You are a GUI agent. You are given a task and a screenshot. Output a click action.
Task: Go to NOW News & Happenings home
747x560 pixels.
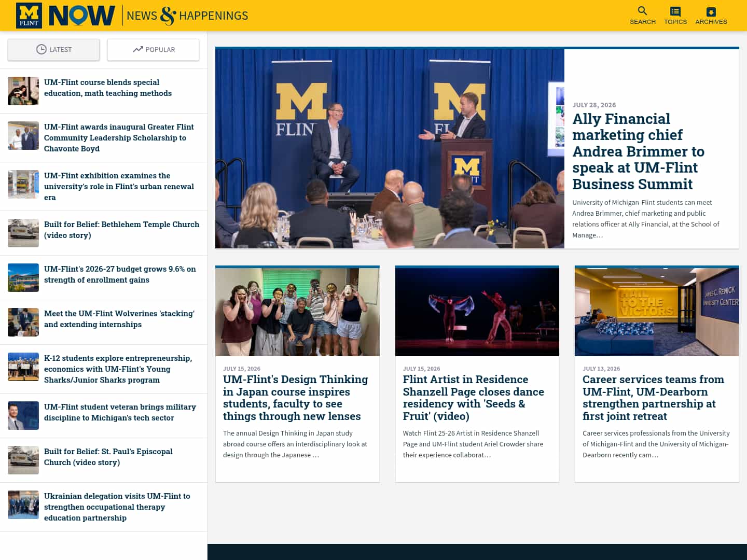(148, 16)
